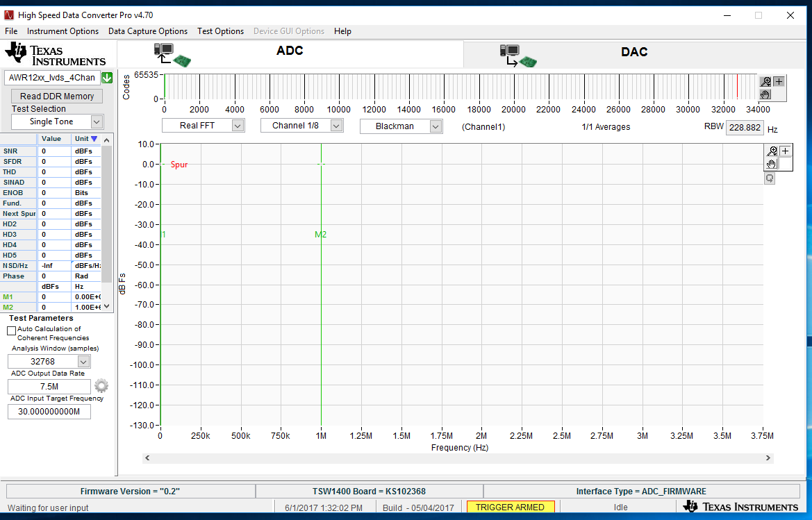Click the Texas Instruments logo in the status bar

coord(740,507)
